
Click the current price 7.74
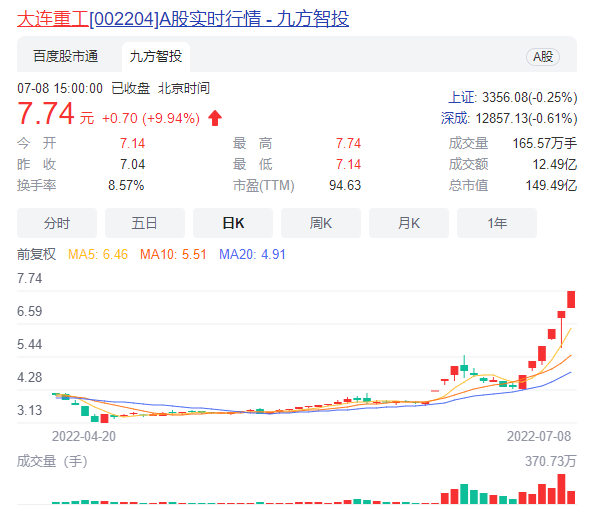pyautogui.click(x=46, y=113)
